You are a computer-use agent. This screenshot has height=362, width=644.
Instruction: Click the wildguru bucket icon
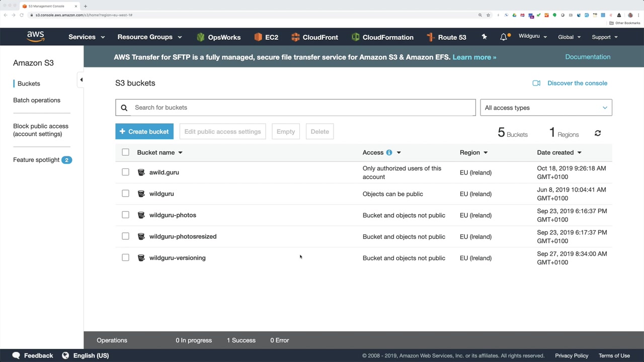point(141,194)
